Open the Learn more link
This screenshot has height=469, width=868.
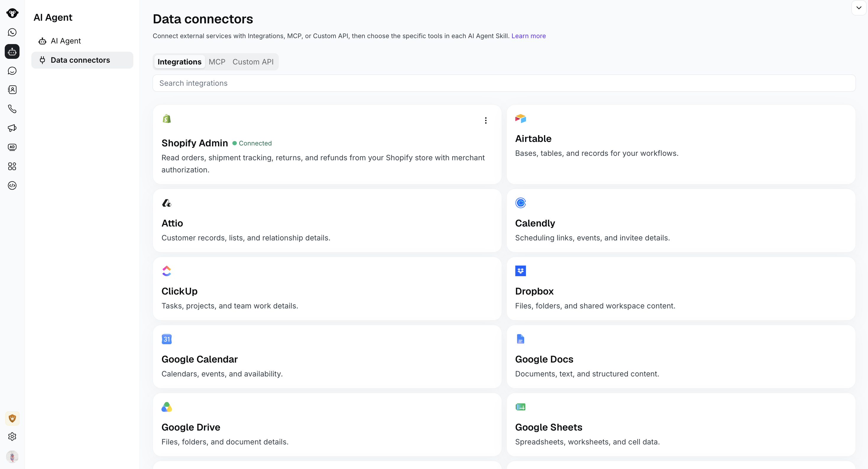pos(528,36)
